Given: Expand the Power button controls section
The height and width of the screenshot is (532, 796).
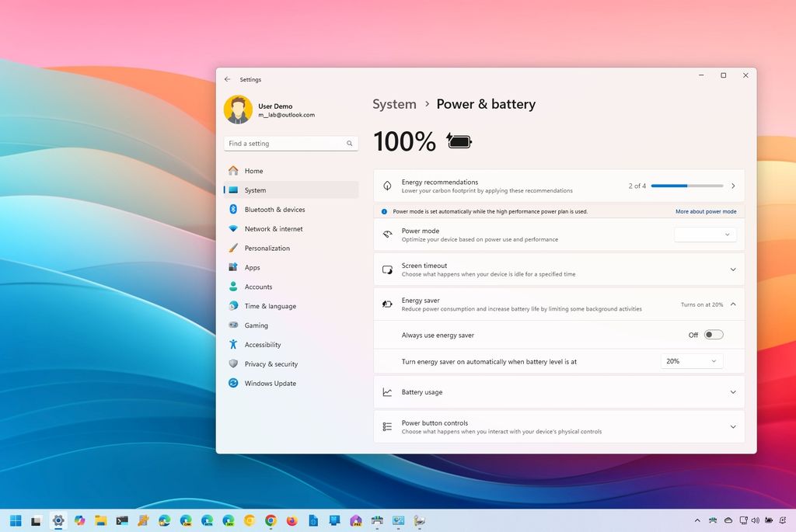Looking at the screenshot, I should coord(731,426).
